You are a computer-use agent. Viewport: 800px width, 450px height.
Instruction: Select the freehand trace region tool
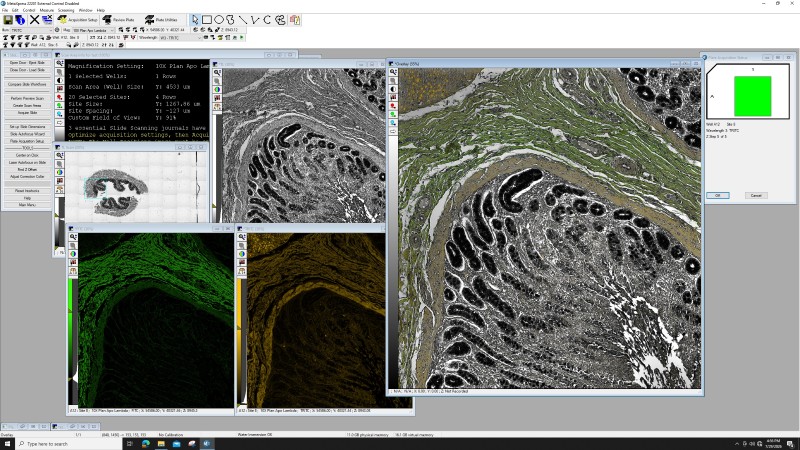tap(231, 20)
